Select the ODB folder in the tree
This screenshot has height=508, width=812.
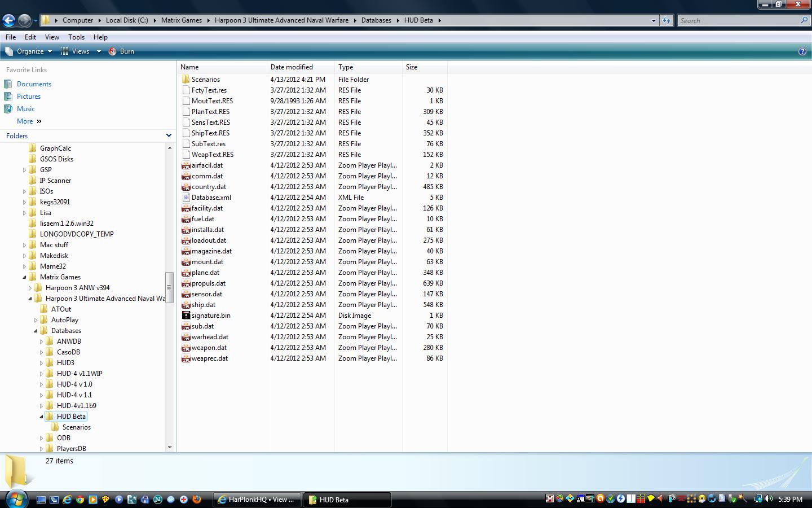coord(64,438)
